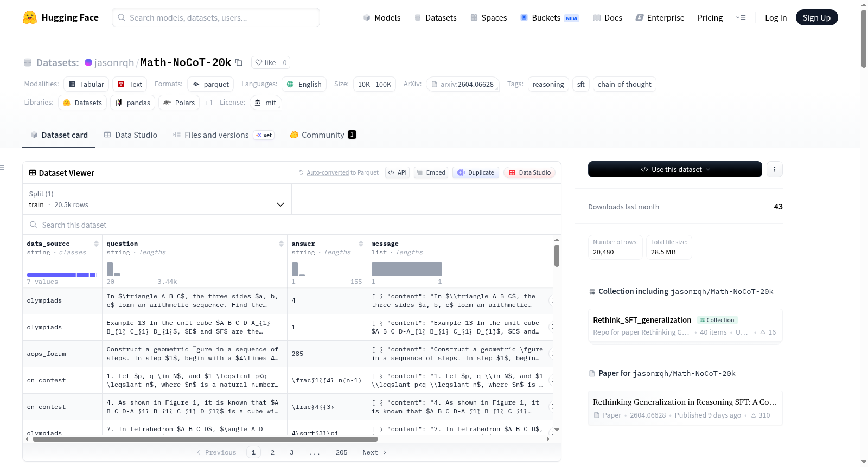This screenshot has width=868, height=467.
Task: Click the upvote icon beside 16
Action: [x=763, y=332]
